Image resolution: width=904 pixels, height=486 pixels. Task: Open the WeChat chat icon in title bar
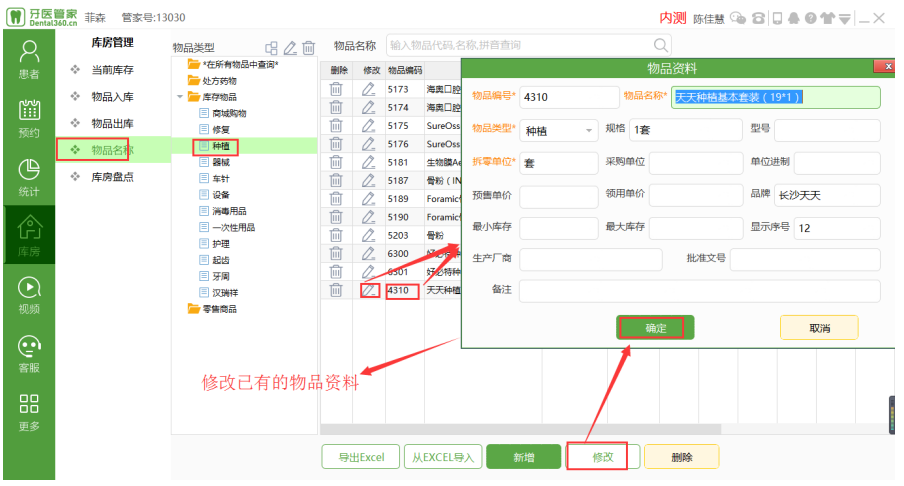tap(738, 18)
